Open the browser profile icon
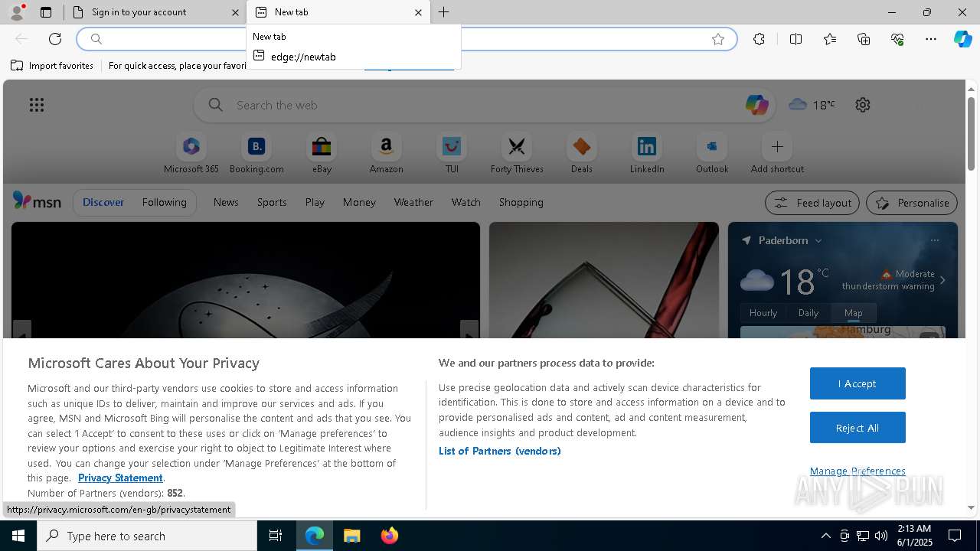This screenshot has width=980, height=551. (17, 12)
